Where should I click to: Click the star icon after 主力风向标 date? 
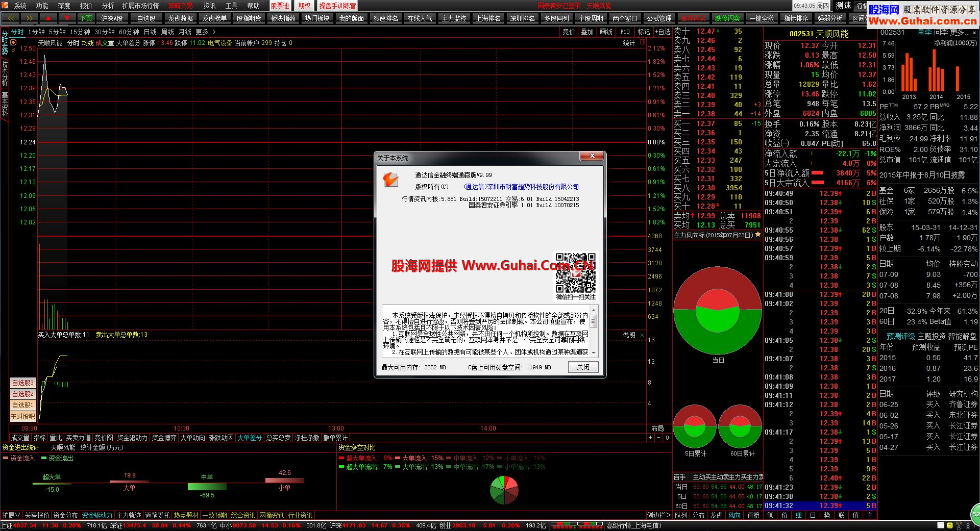pyautogui.click(x=758, y=235)
